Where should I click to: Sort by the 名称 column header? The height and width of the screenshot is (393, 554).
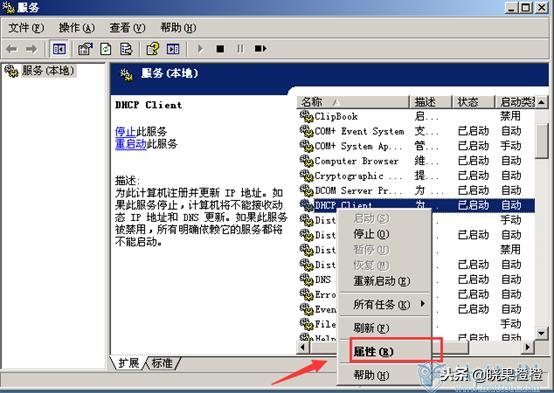click(353, 102)
